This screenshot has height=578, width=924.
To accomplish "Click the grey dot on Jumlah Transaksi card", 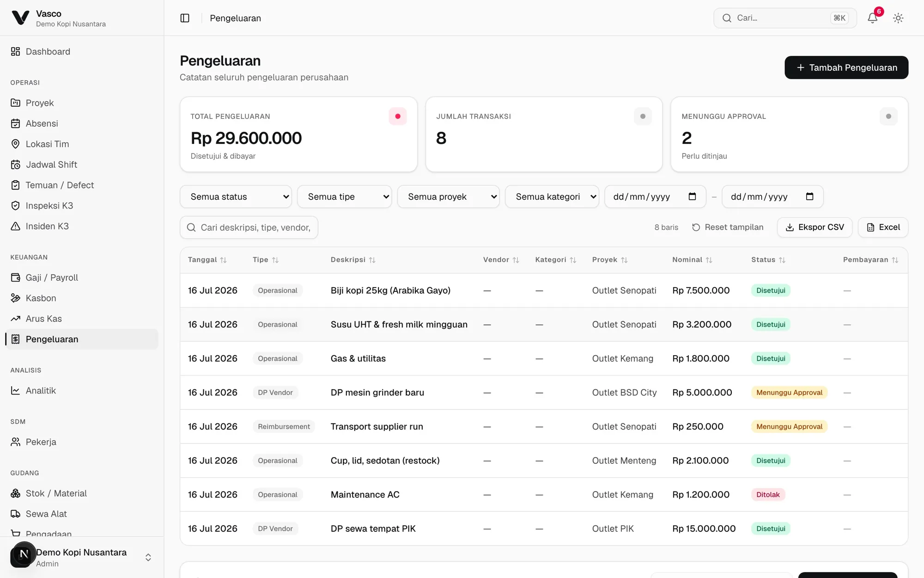I will pos(643,117).
